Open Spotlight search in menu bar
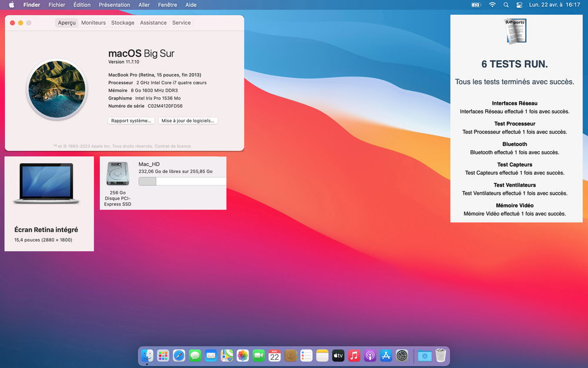 point(506,5)
